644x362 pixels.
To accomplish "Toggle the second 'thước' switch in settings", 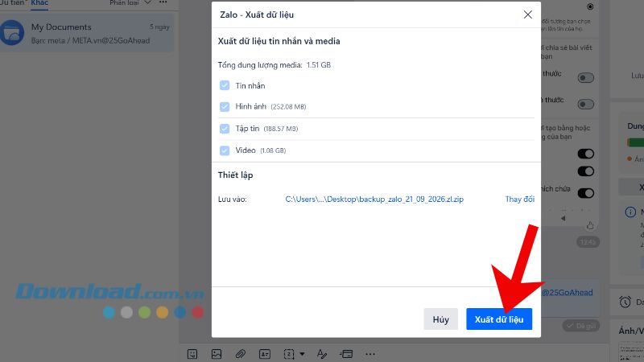I will (x=585, y=105).
